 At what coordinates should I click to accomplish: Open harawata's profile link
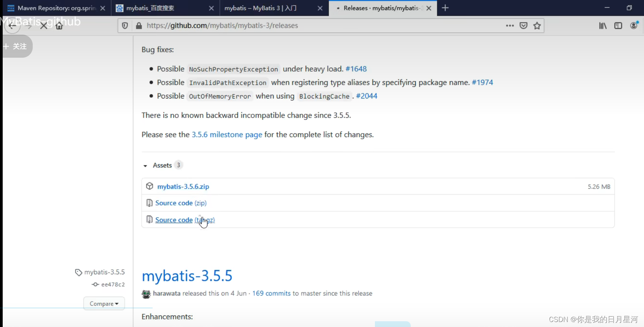pos(167,294)
